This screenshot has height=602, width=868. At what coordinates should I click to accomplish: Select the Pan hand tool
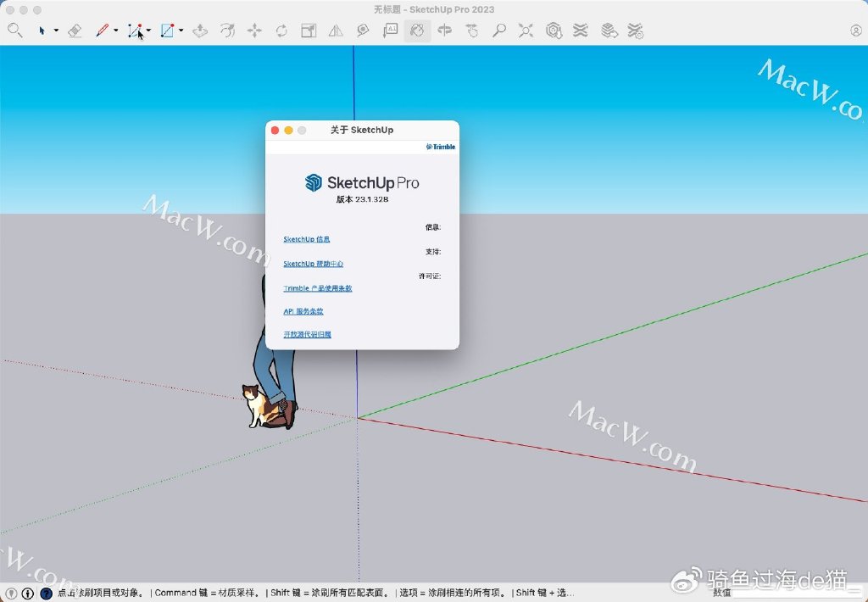pos(471,31)
